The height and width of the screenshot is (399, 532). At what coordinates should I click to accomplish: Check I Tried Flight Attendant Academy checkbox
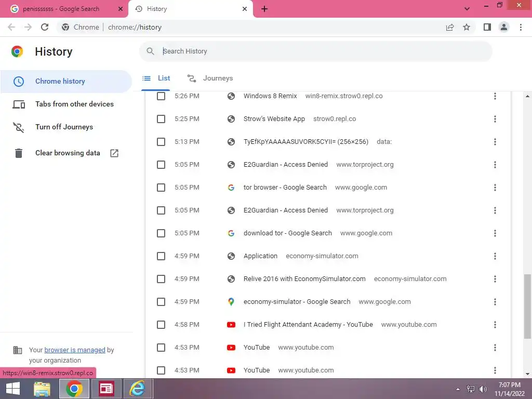click(161, 325)
